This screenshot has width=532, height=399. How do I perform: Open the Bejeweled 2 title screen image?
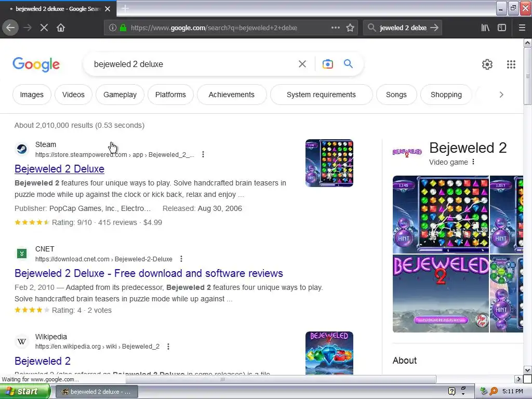441,294
